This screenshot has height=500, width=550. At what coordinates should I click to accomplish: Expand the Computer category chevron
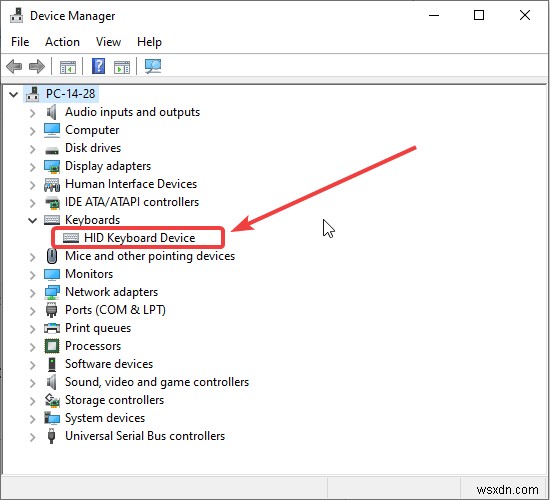click(x=33, y=131)
